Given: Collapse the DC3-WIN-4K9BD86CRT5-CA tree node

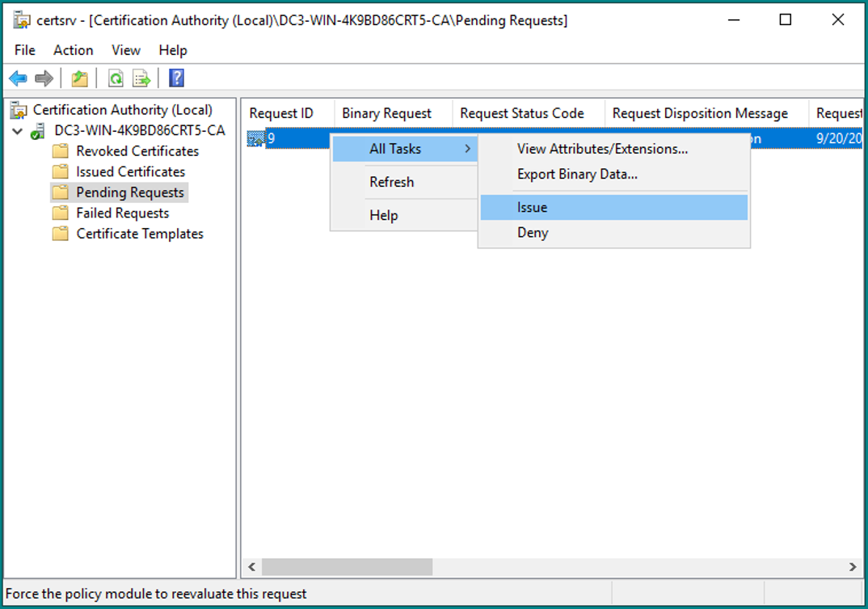Looking at the screenshot, I should pyautogui.click(x=18, y=131).
